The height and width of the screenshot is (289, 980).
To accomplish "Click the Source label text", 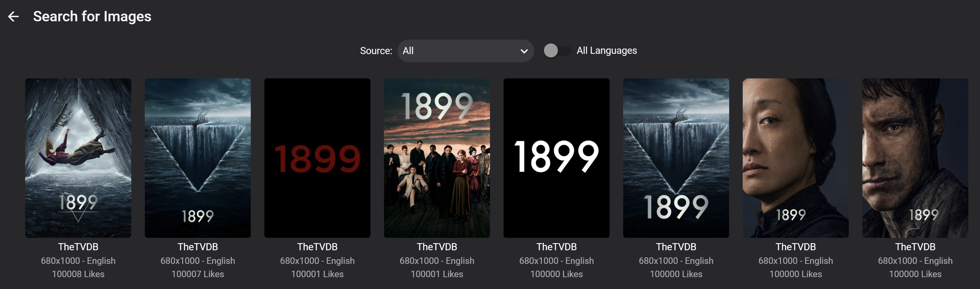I will click(376, 51).
